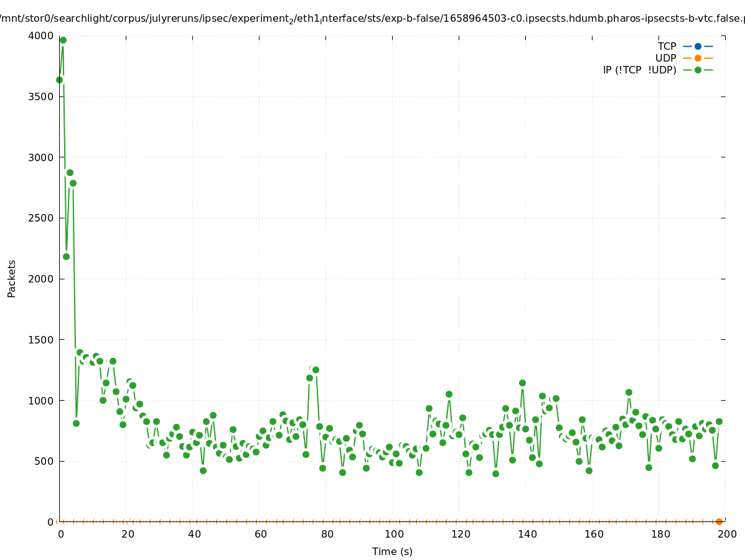Click the orange UDP point at chart's right end

tap(719, 521)
